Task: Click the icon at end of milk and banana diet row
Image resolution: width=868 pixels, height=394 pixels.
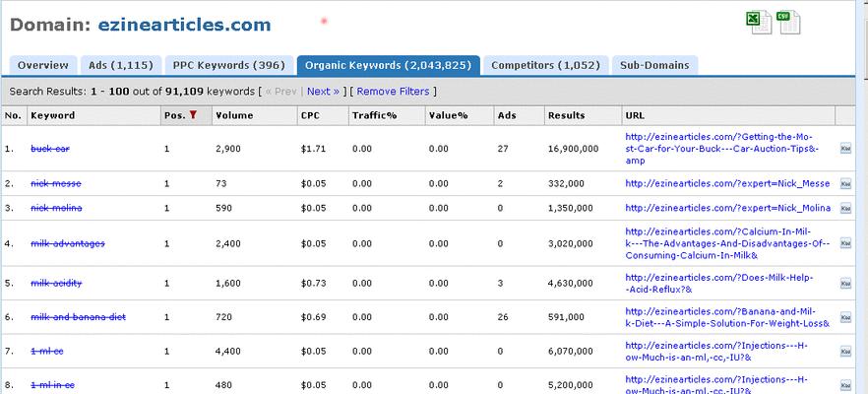Action: point(845,317)
